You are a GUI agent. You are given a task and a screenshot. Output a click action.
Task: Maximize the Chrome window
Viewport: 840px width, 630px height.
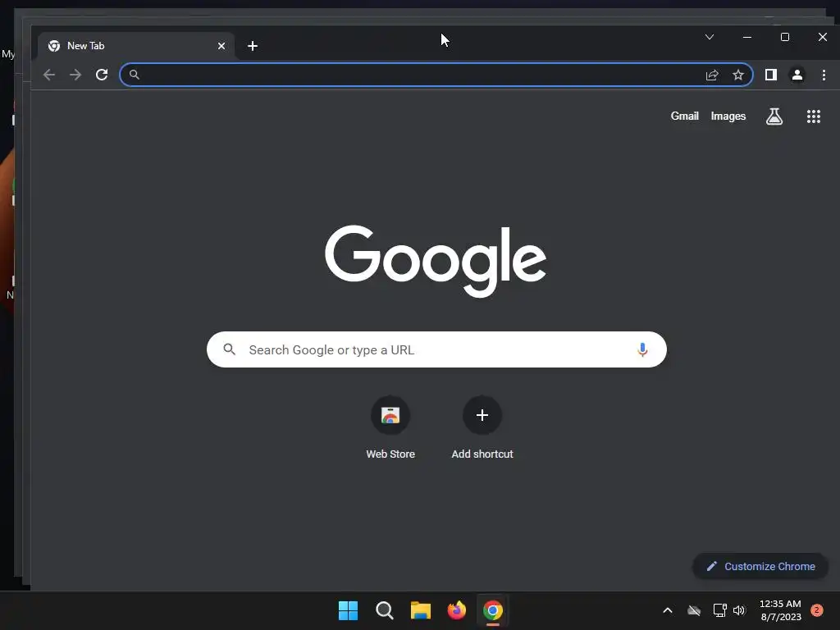785,37
